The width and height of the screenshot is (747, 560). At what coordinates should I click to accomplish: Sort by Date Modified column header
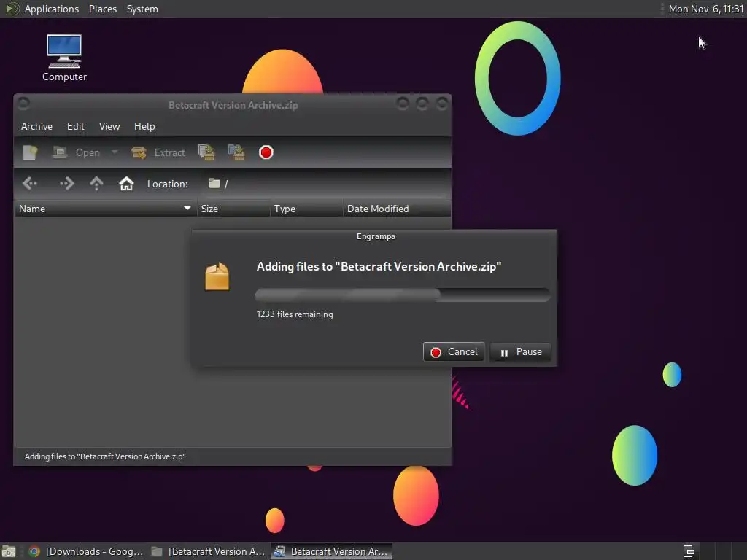pyautogui.click(x=396, y=209)
